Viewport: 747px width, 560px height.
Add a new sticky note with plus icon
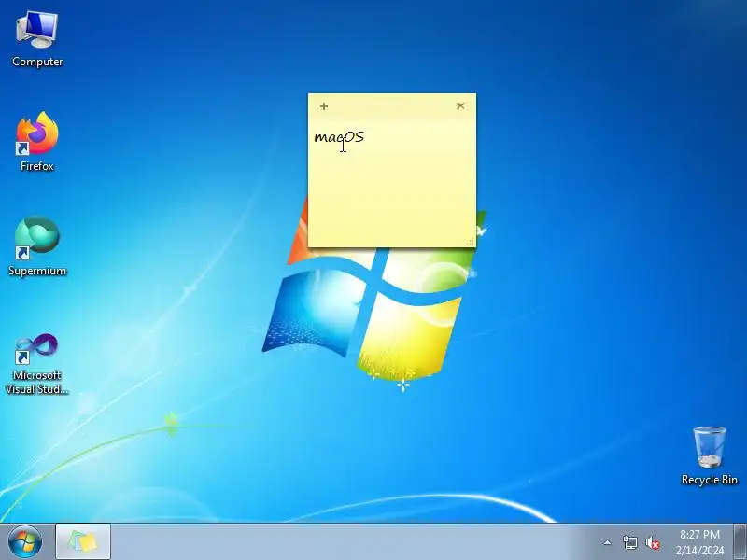coord(324,106)
